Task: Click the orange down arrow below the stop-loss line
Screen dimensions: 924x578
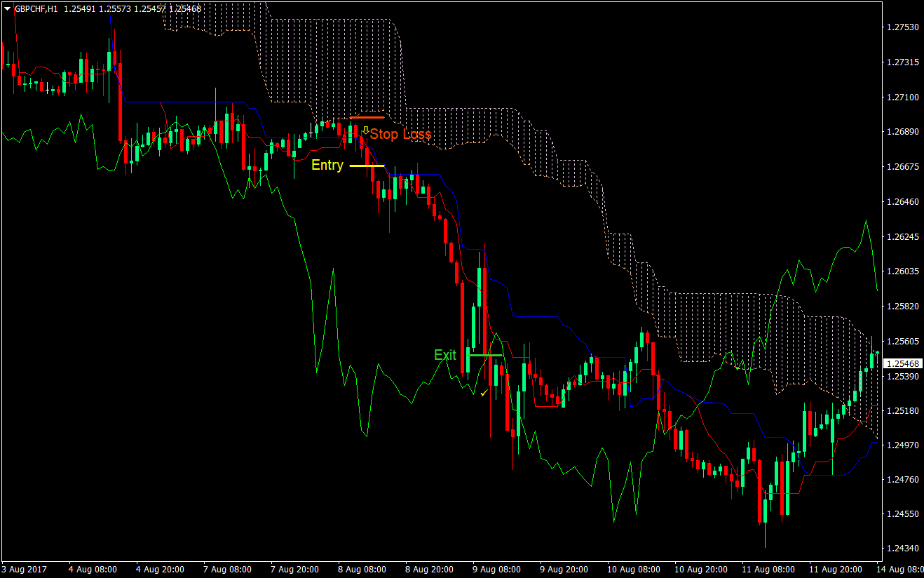Action: point(367,129)
